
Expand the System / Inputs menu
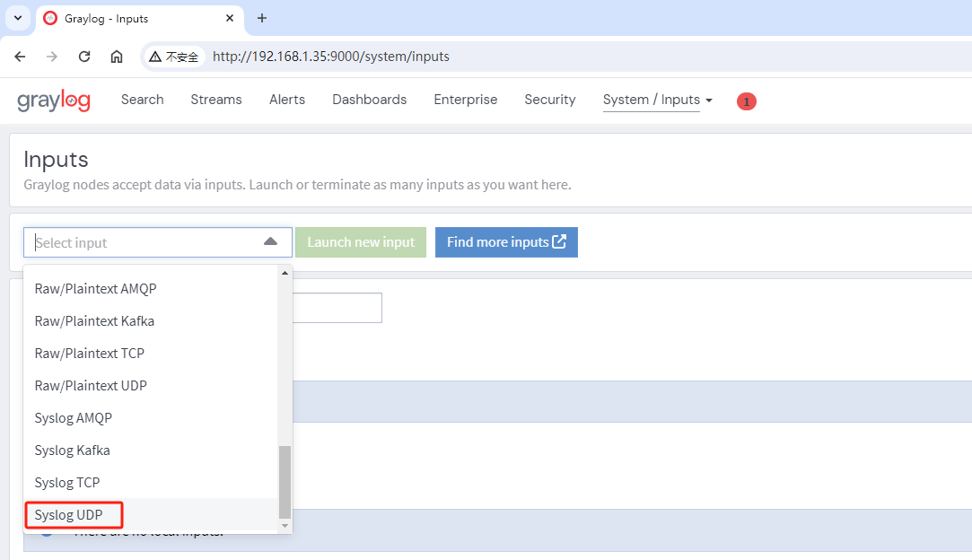[x=658, y=100]
